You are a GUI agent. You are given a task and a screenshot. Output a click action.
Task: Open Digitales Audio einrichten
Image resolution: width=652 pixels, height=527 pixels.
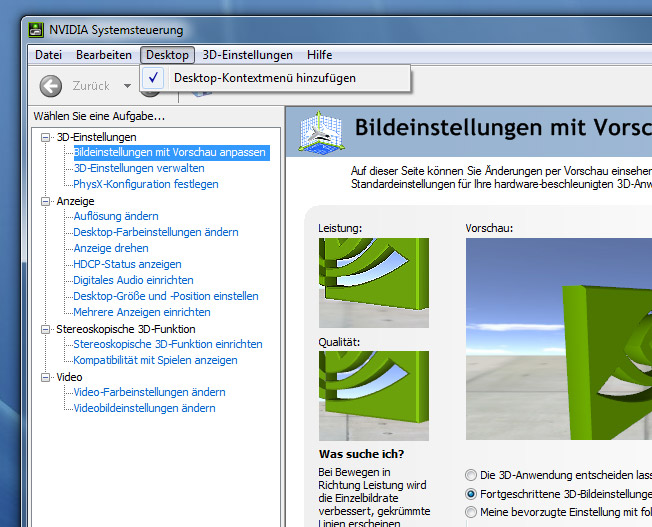point(133,280)
